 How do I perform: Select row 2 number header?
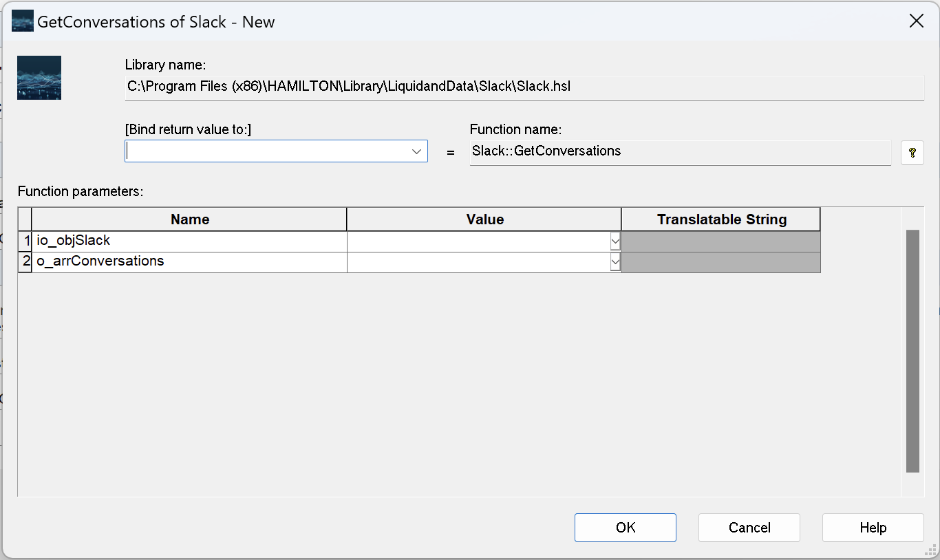point(25,262)
